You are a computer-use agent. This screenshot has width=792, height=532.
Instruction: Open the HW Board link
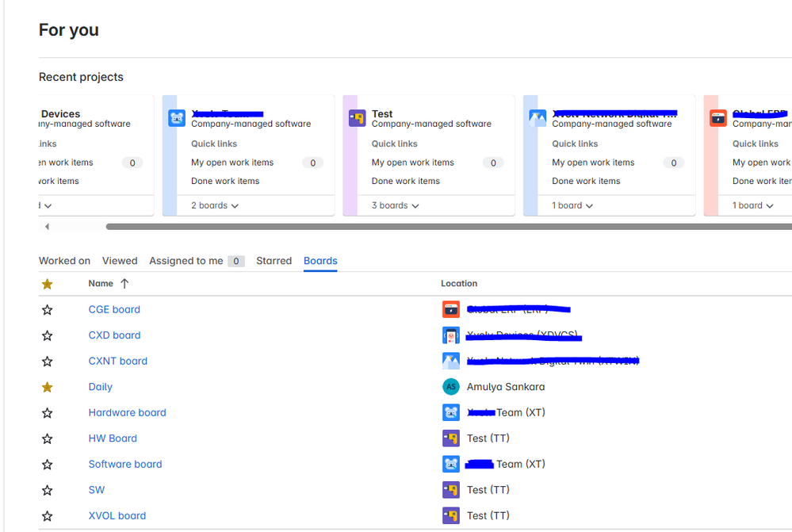tap(113, 438)
